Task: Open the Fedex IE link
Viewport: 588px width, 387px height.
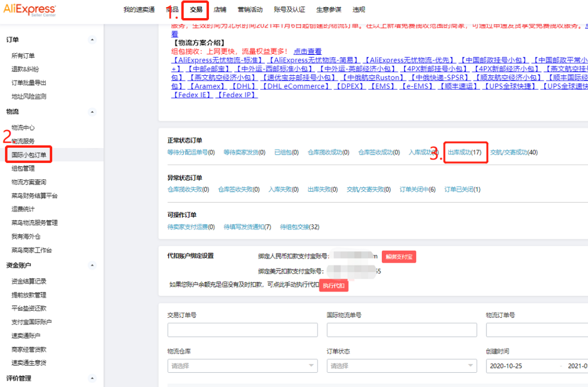Action: [193, 94]
